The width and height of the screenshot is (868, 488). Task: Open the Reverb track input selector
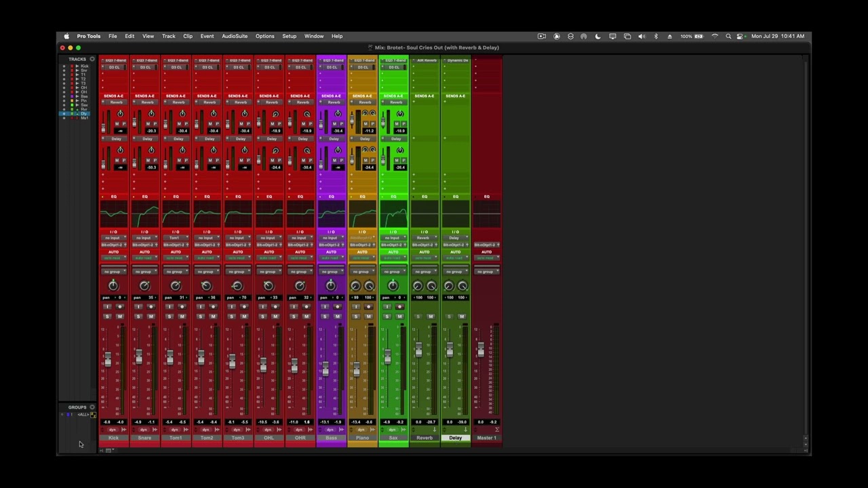click(x=425, y=238)
